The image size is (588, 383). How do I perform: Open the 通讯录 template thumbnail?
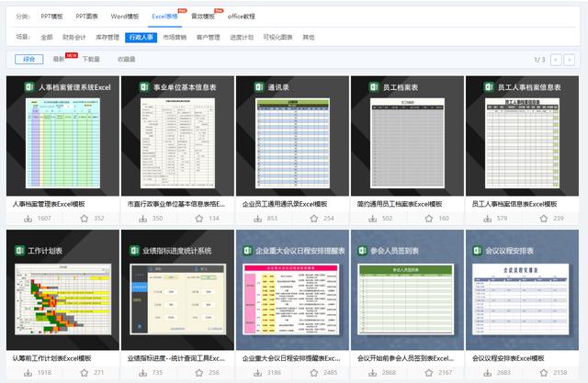292,136
